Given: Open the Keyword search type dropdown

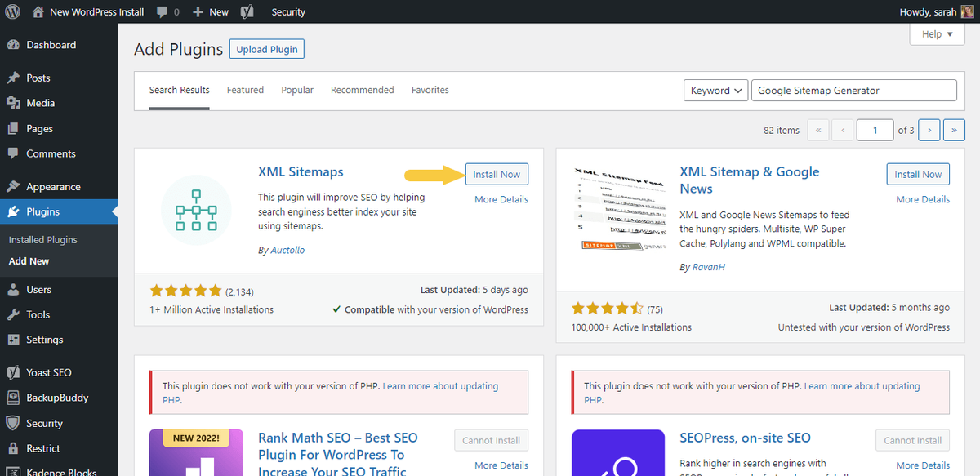Looking at the screenshot, I should pos(715,91).
